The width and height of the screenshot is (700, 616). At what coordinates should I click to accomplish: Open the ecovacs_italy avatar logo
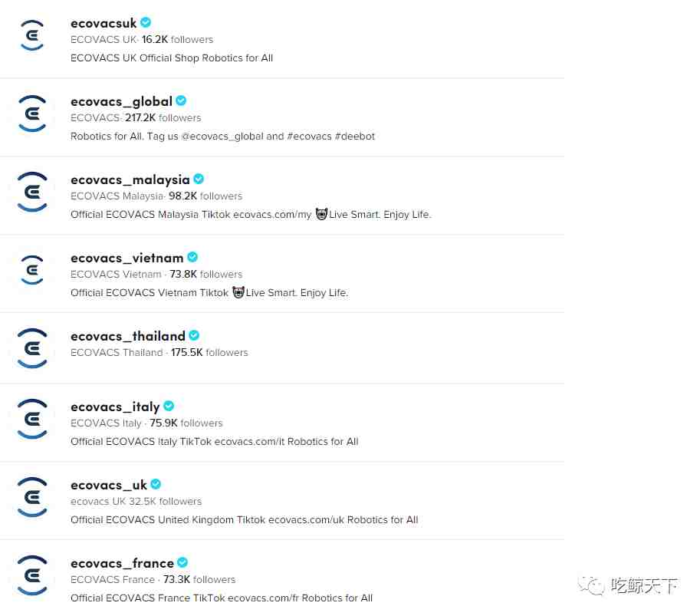click(x=32, y=419)
